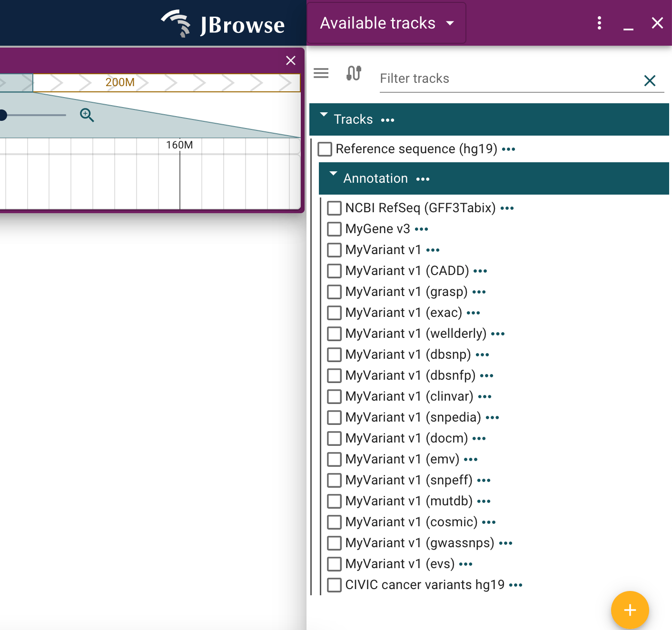Click the JBrowse logo

click(x=223, y=23)
